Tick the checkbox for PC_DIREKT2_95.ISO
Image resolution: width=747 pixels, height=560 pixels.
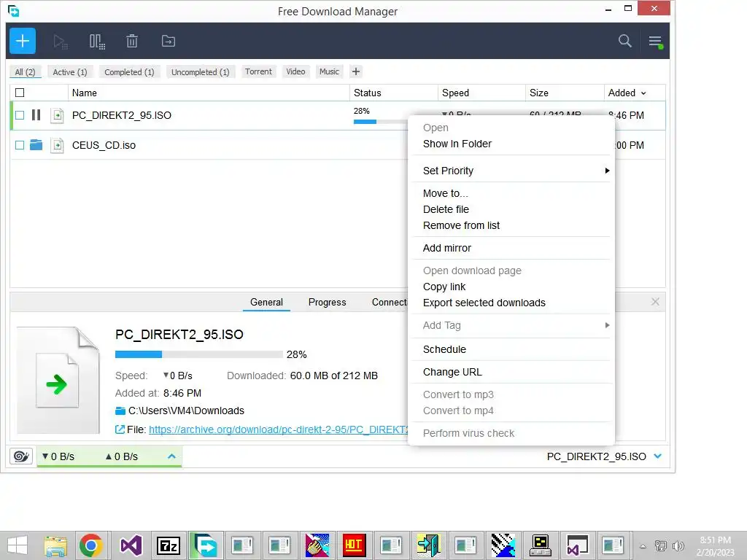20,115
